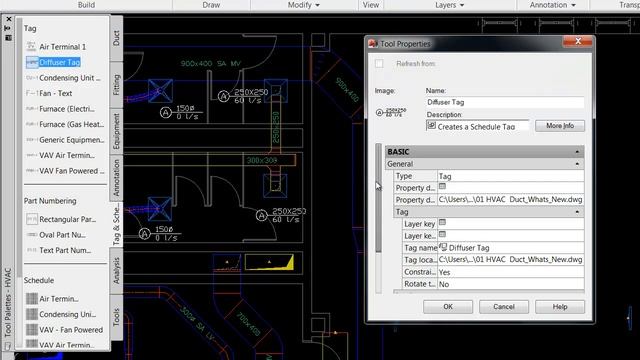Open the Layer key overrides picker icon
Screen dimensions: 640x360
click(442, 234)
